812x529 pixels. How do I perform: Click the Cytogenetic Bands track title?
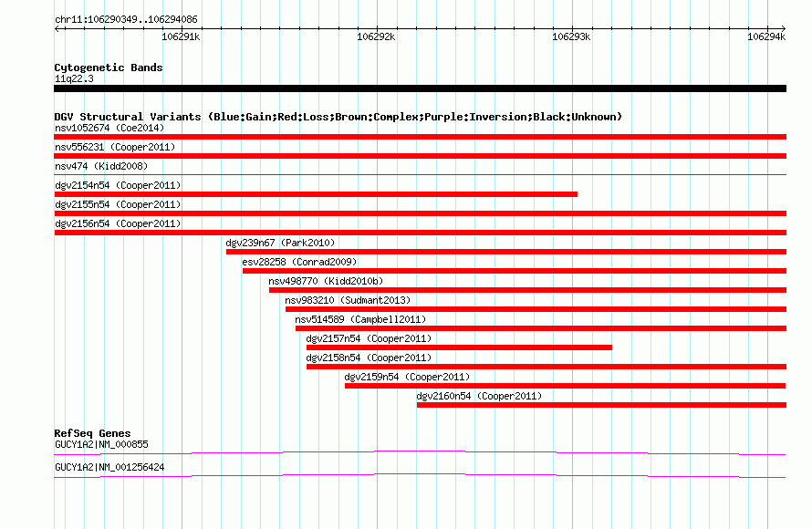(x=109, y=67)
